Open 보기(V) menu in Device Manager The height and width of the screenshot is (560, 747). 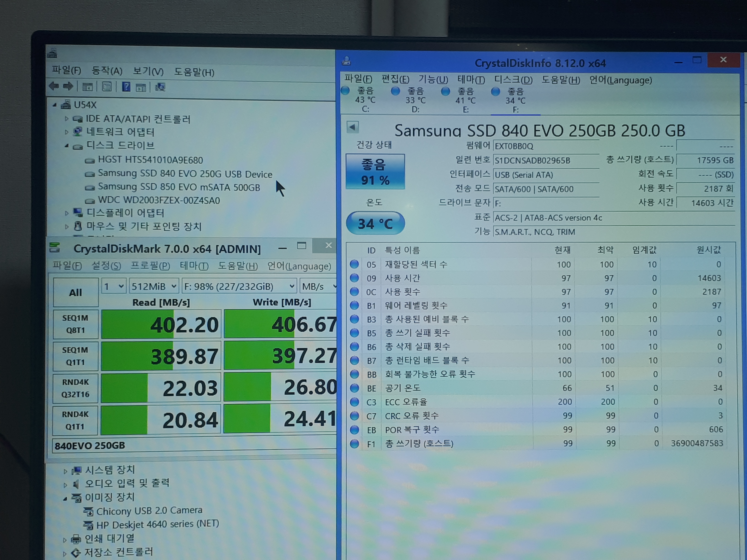[148, 72]
